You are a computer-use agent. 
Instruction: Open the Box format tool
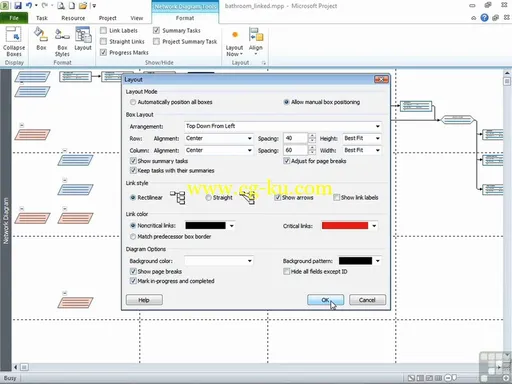[x=41, y=39]
